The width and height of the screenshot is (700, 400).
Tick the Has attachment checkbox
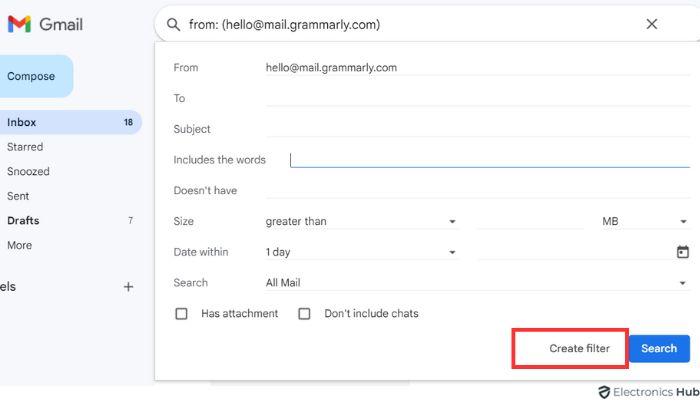click(181, 314)
